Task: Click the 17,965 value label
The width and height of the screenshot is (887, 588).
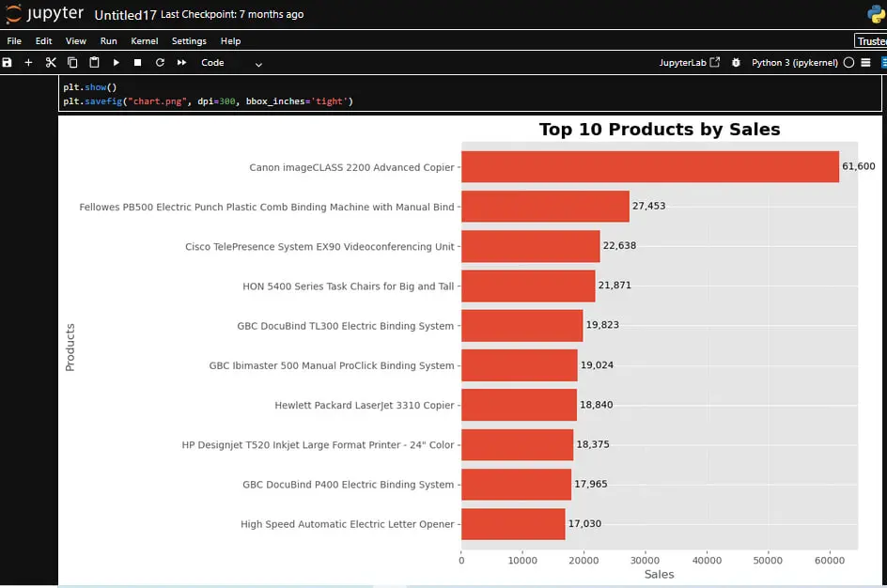Action: [591, 484]
